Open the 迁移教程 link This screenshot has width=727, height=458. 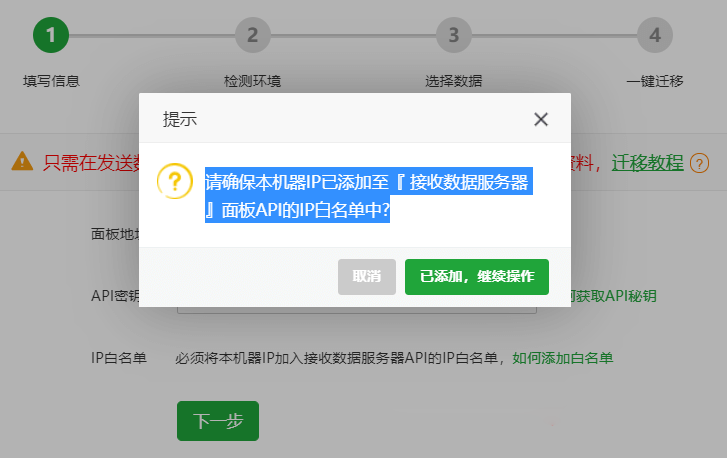point(647,163)
